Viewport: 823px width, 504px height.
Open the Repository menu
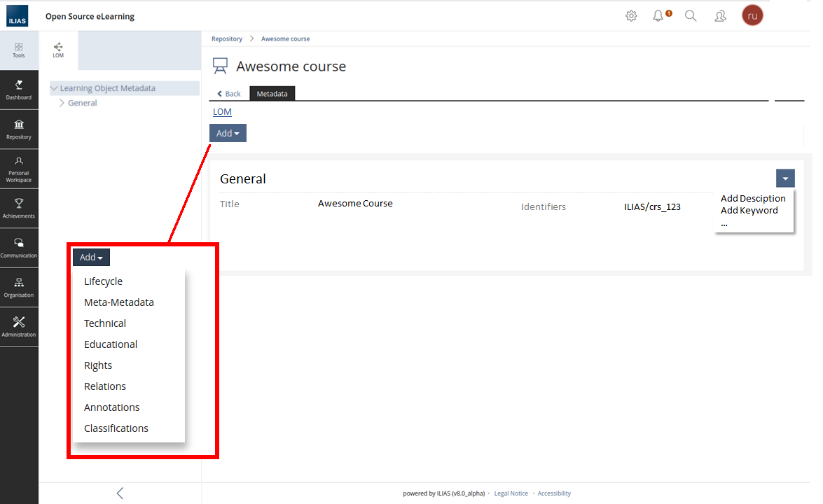pos(19,129)
